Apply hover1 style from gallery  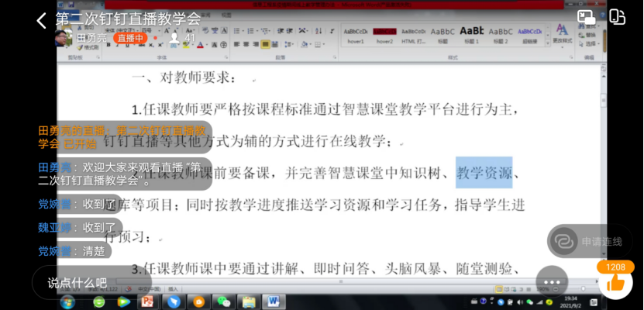(356, 36)
